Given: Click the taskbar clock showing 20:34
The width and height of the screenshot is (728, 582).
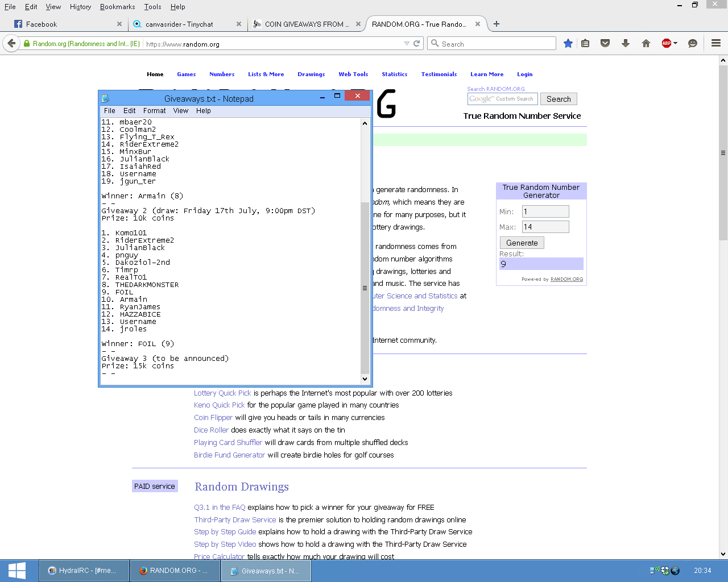Looking at the screenshot, I should (702, 571).
